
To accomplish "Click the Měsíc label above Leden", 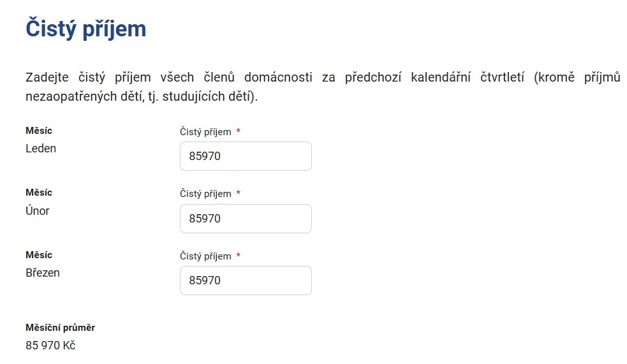I will [39, 131].
